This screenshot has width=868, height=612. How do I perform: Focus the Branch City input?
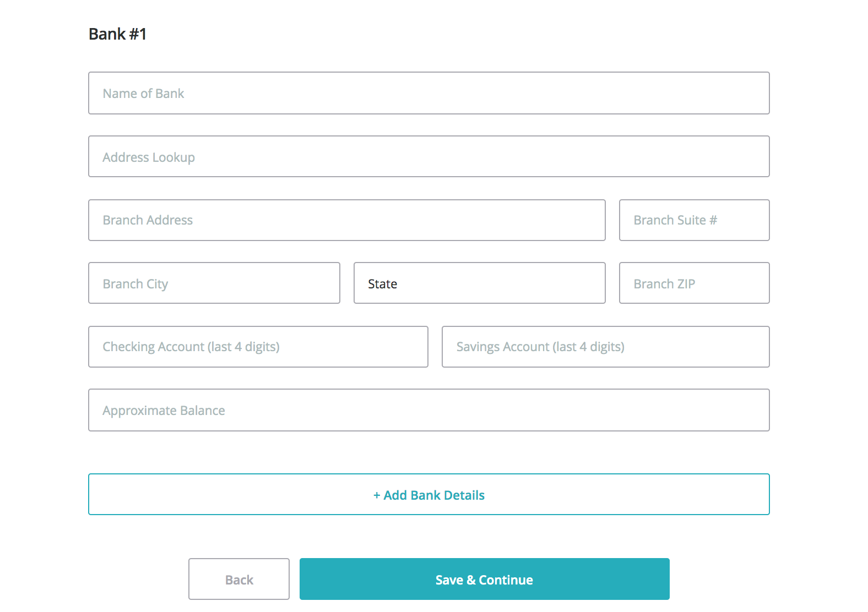(214, 283)
